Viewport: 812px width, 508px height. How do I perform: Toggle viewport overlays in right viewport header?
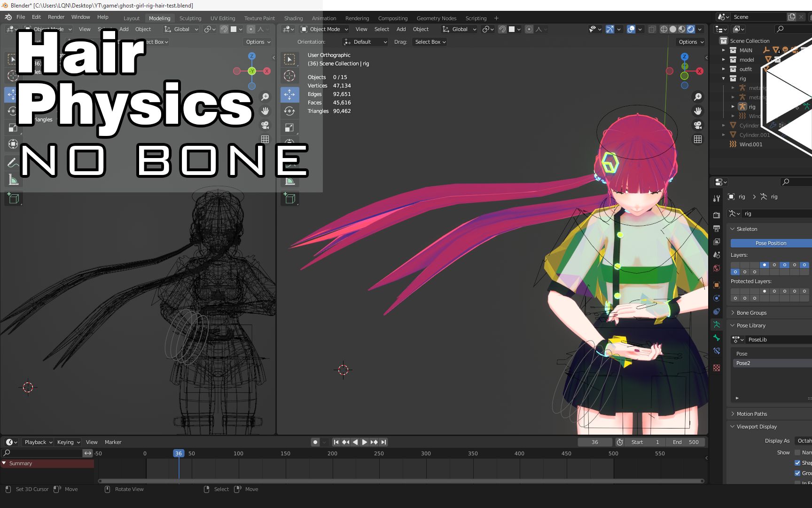(631, 29)
